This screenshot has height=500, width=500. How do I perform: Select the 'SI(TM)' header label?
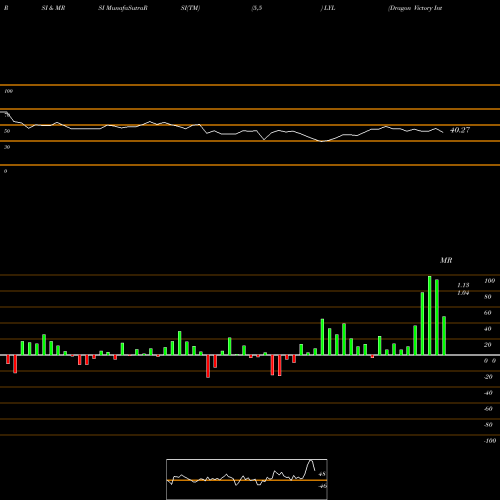pyautogui.click(x=190, y=8)
